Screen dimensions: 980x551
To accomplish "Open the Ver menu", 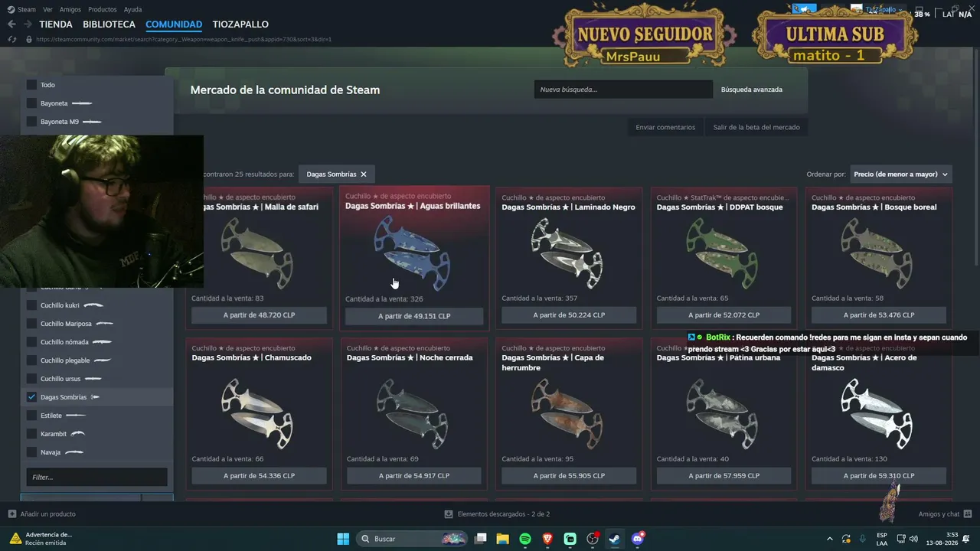I will pos(47,9).
